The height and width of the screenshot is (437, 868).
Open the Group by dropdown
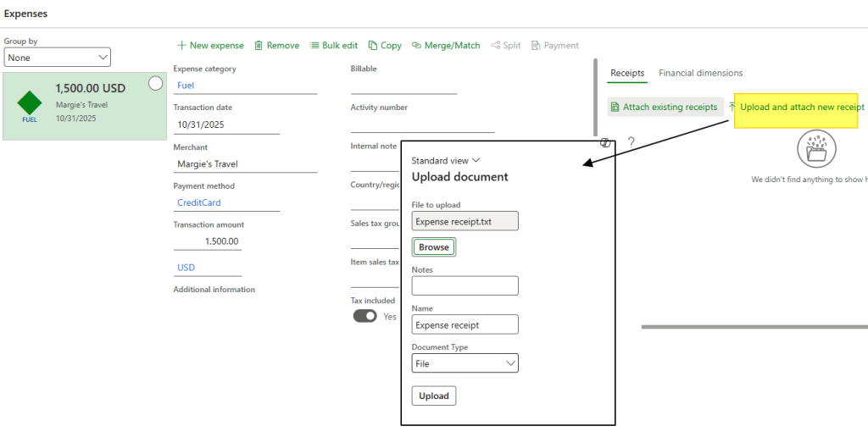point(58,58)
